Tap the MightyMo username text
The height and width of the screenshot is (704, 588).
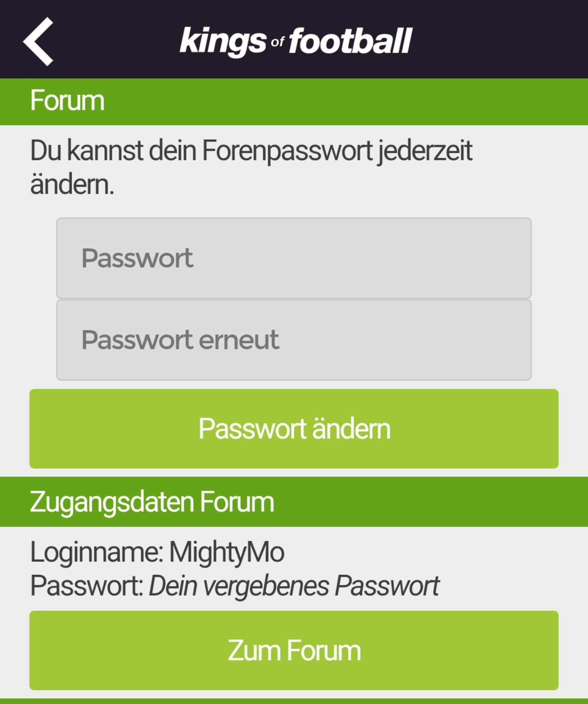click(227, 552)
